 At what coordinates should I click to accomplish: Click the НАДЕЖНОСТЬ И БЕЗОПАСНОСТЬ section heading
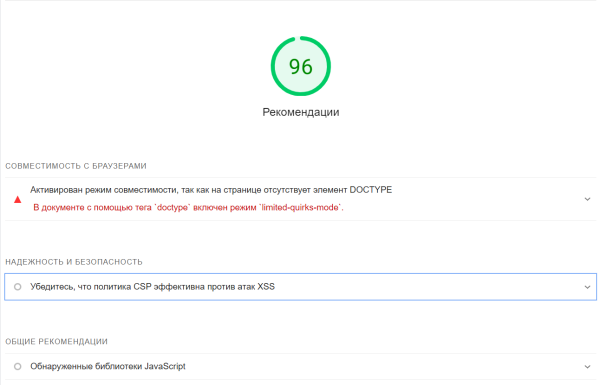click(x=74, y=262)
